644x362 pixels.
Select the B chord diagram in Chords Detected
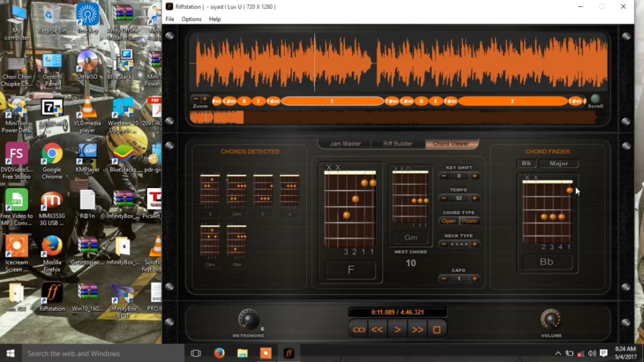point(263,195)
